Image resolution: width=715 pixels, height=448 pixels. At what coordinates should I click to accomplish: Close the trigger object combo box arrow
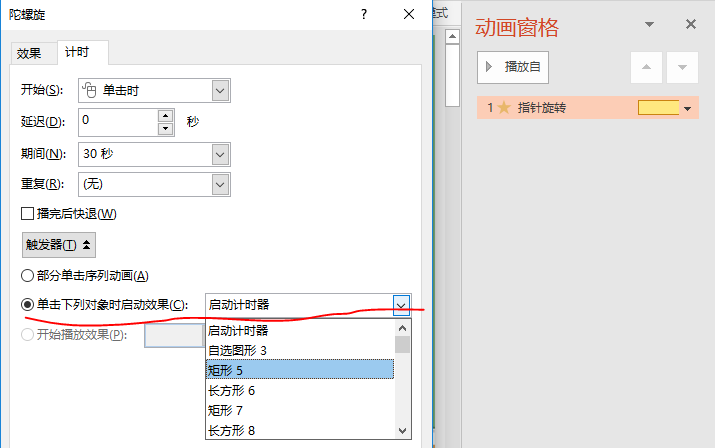401,305
